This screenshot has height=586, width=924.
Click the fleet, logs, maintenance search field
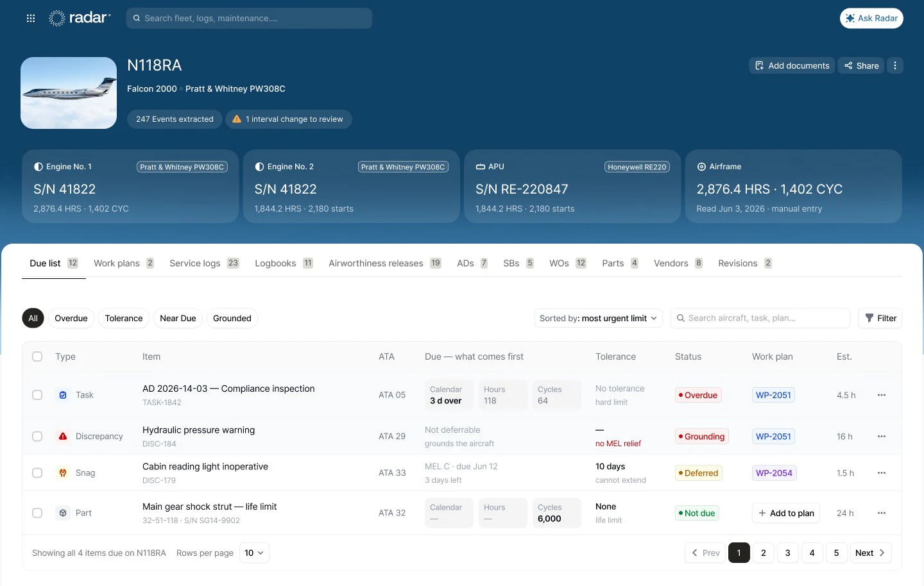(x=249, y=18)
